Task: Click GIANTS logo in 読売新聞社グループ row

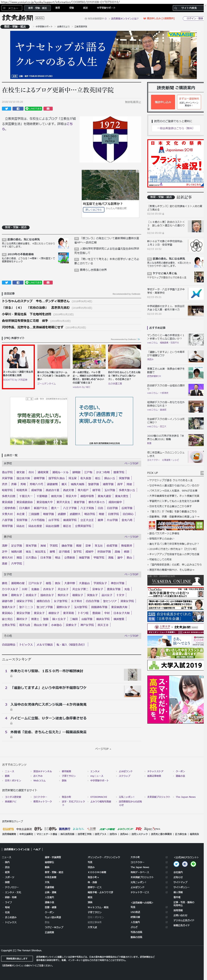Action: click(x=8, y=829)
